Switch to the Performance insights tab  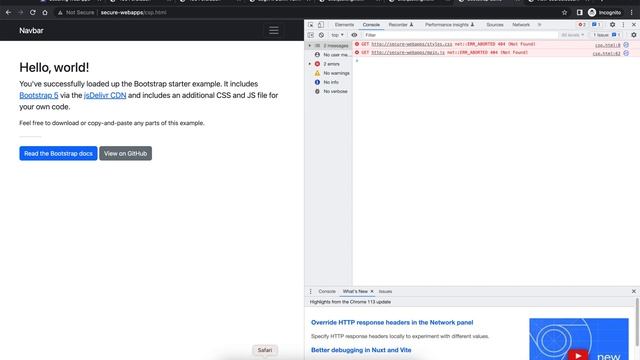[449, 25]
